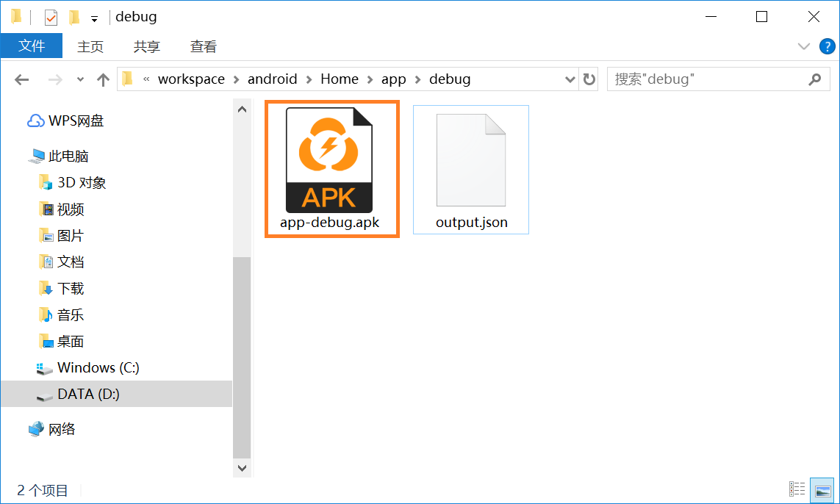The image size is (840, 504).
Task: Click the navigation pane scroll up arrow
Action: pos(242,109)
